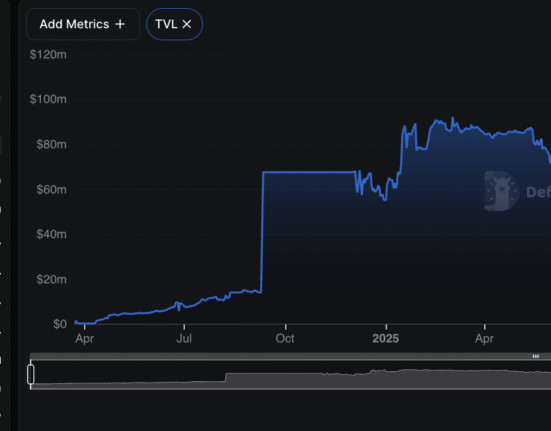The width and height of the screenshot is (551, 431).
Task: Click the $0 y-axis label
Action: (60, 324)
